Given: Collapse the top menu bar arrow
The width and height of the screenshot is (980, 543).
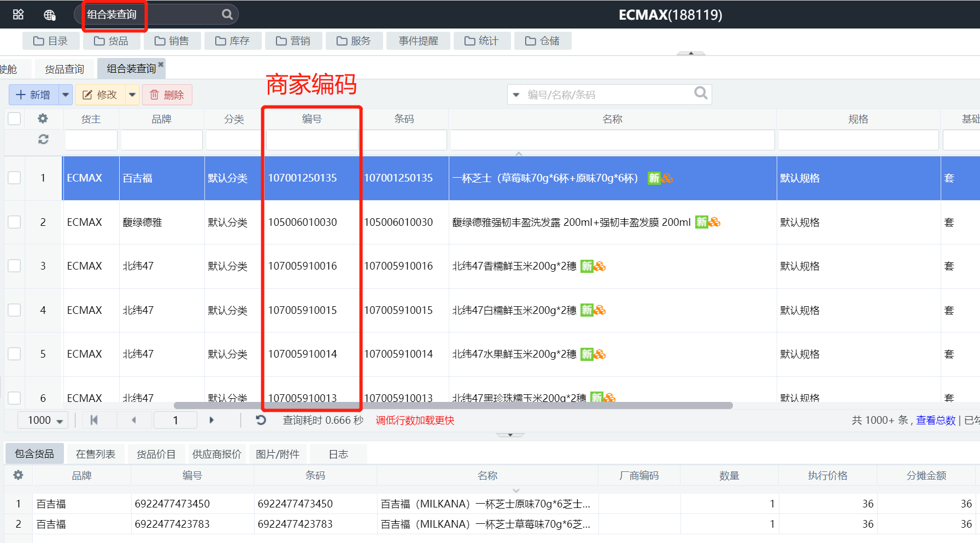Looking at the screenshot, I should pyautogui.click(x=691, y=54).
